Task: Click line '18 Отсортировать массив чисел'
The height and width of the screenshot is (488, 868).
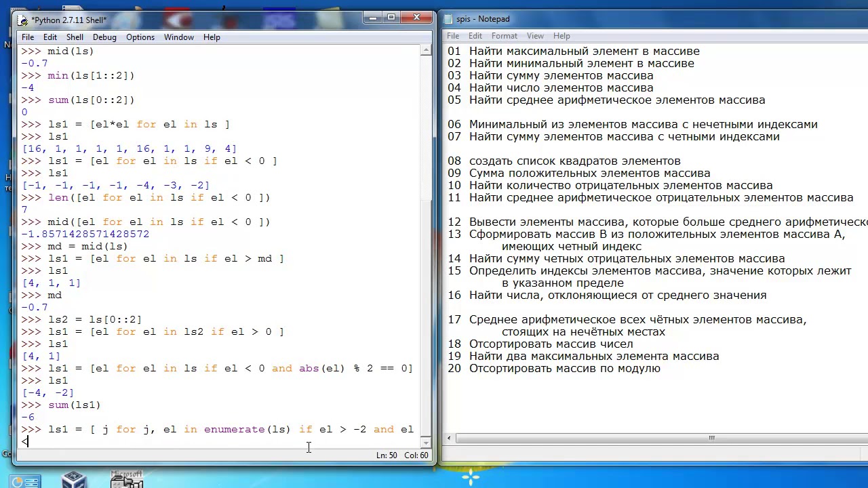Action: click(540, 344)
